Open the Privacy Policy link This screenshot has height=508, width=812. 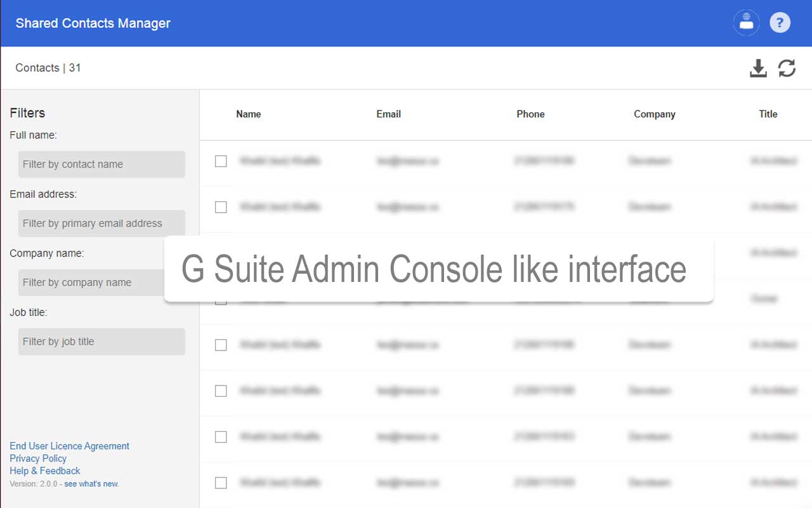tap(38, 458)
